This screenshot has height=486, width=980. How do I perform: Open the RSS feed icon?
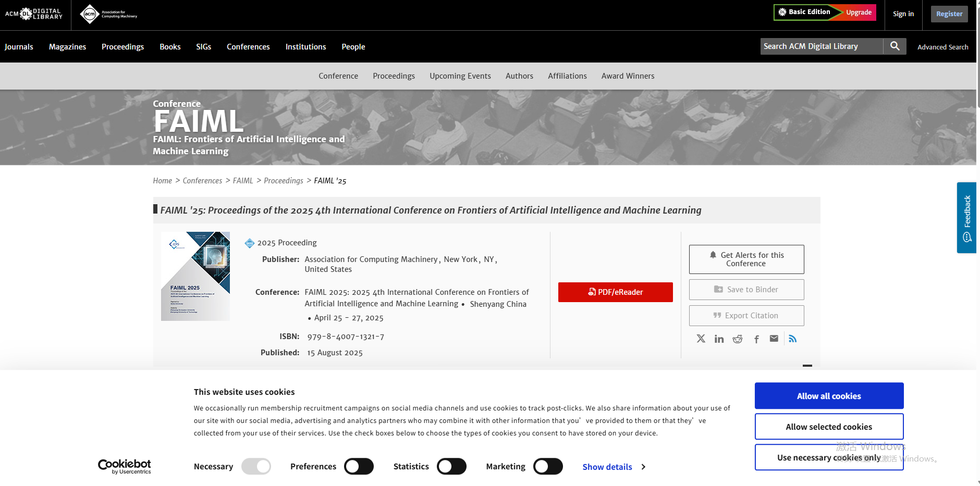tap(793, 339)
